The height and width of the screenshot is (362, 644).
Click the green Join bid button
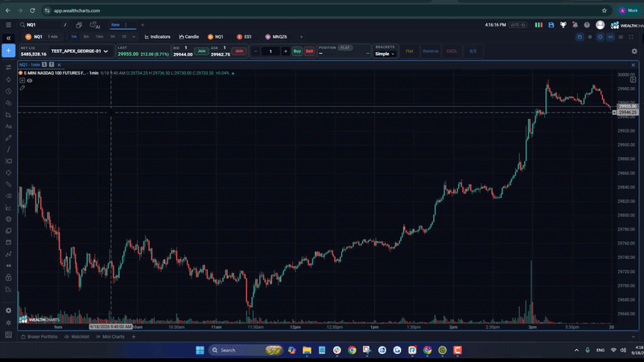coord(201,51)
